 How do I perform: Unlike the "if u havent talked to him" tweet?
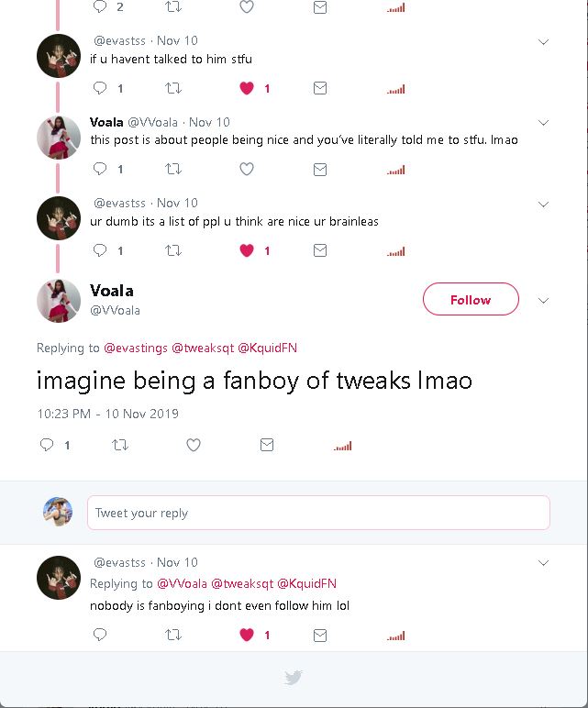click(x=246, y=89)
